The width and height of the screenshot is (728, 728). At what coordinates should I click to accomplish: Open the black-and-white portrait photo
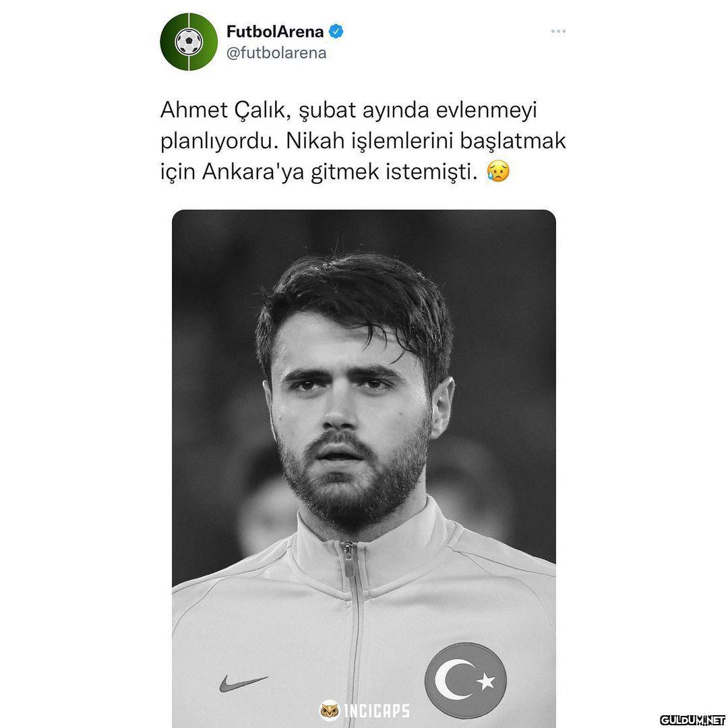click(x=363, y=468)
